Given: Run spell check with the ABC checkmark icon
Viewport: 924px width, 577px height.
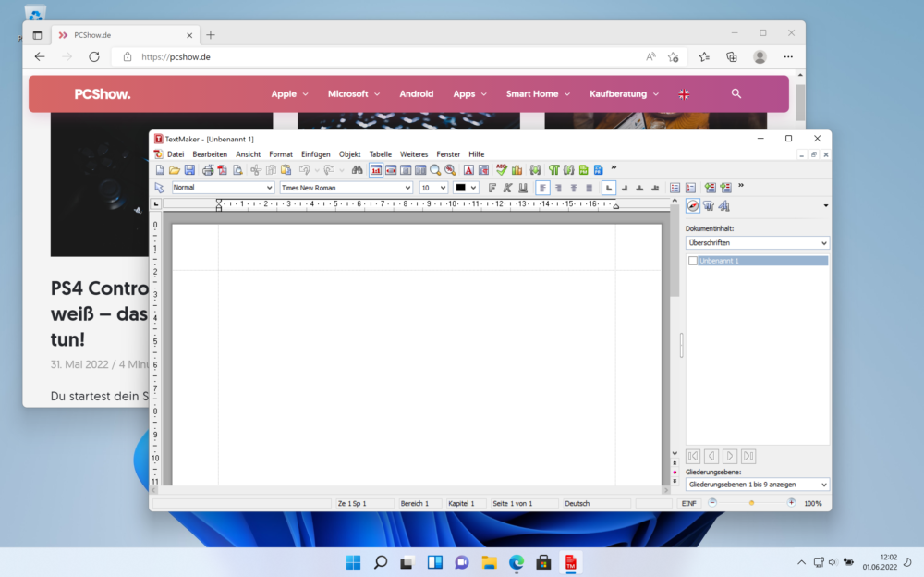Looking at the screenshot, I should click(x=502, y=170).
